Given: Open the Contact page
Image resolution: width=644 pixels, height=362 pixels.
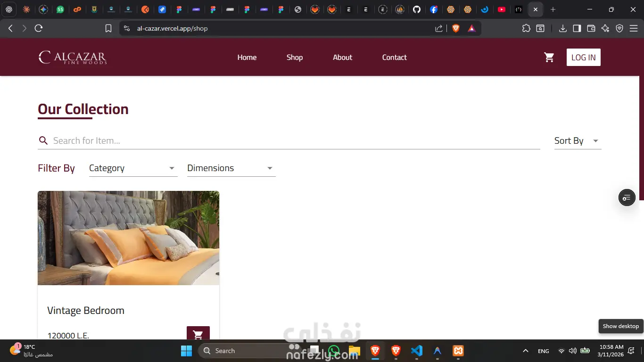Looking at the screenshot, I should (x=395, y=58).
